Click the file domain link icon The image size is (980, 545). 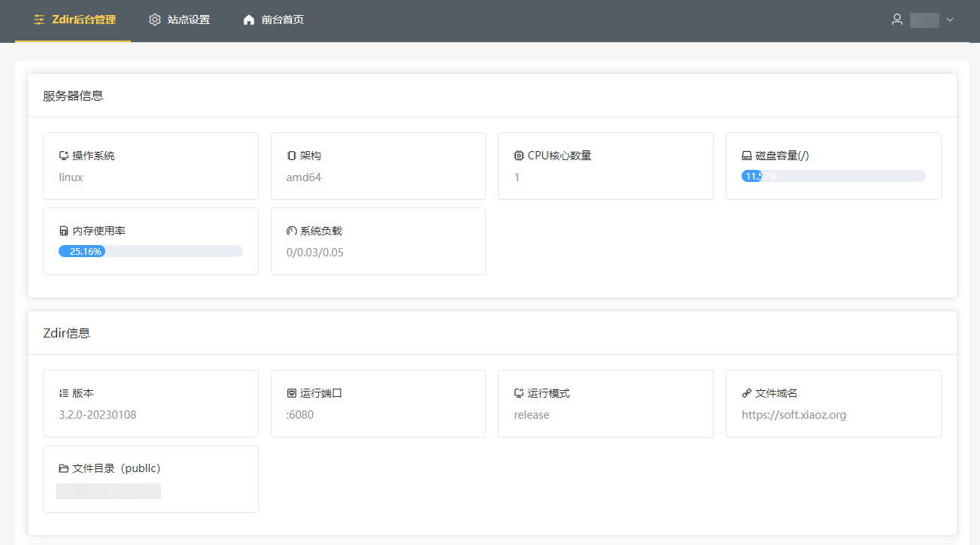(747, 394)
